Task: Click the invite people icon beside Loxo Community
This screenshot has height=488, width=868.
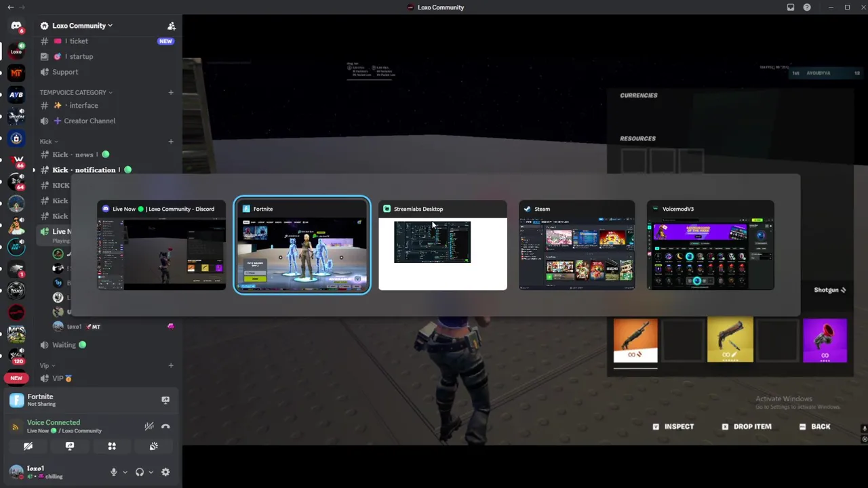Action: tap(171, 26)
